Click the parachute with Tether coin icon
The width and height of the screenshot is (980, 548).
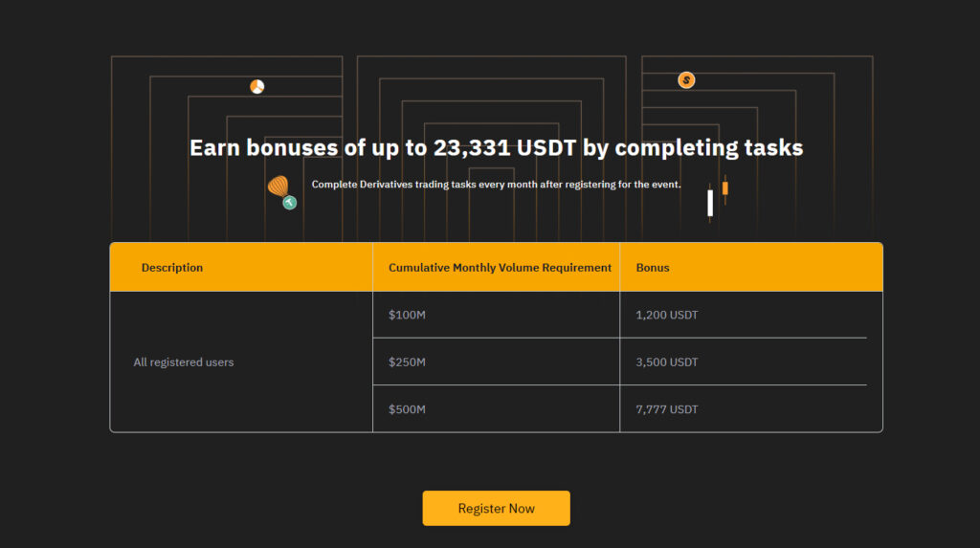point(282,192)
